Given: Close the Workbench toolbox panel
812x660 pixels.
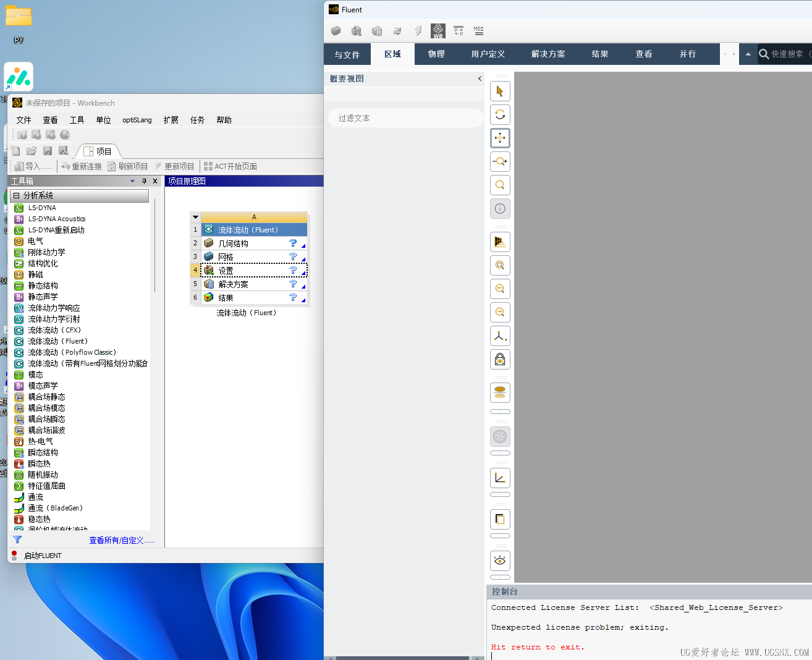Looking at the screenshot, I should point(155,181).
